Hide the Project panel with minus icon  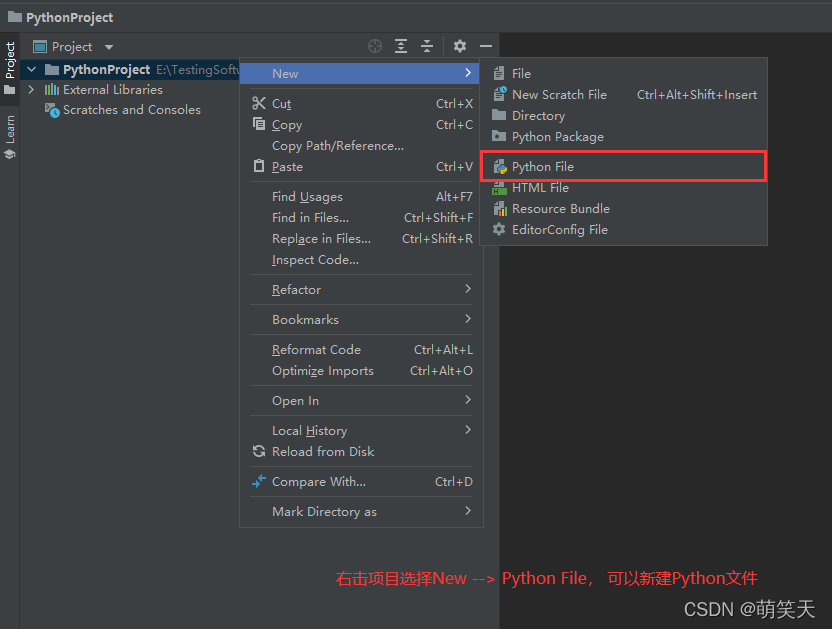pyautogui.click(x=486, y=46)
